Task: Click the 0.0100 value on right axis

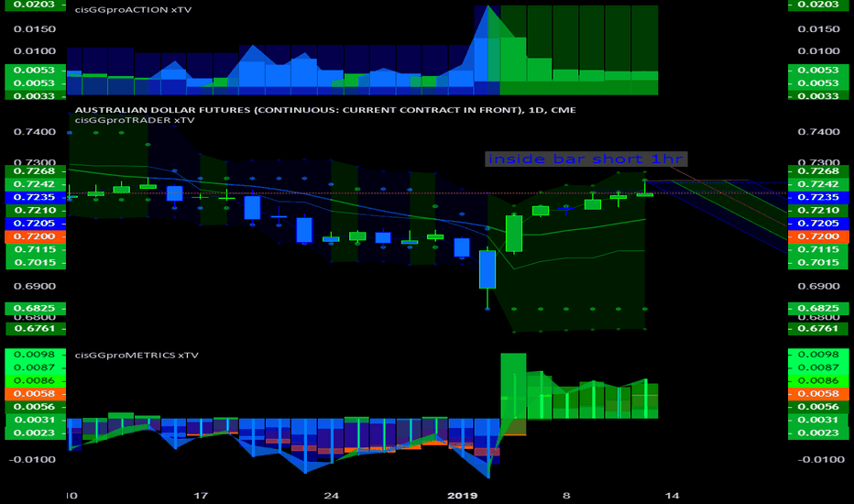Action: [818, 51]
